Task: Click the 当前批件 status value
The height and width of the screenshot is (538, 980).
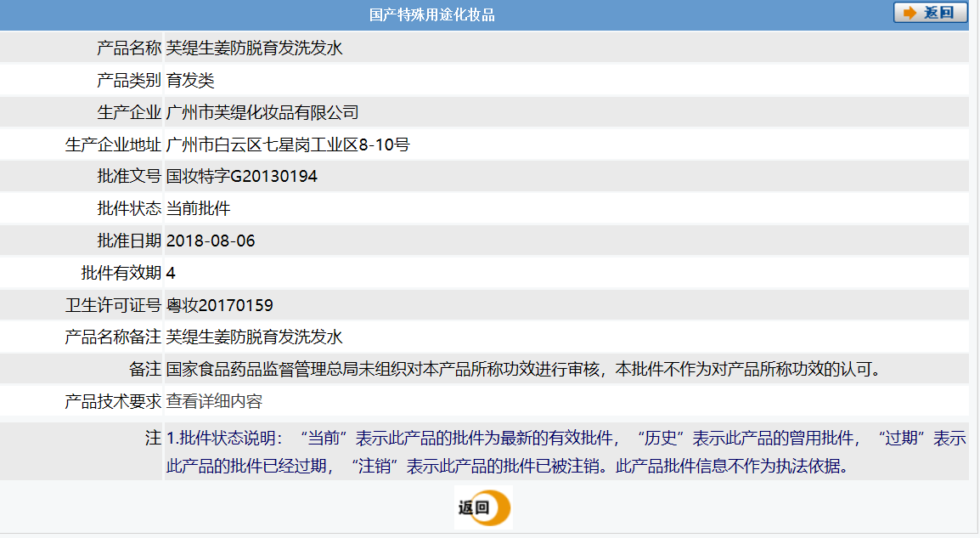Action: (198, 208)
